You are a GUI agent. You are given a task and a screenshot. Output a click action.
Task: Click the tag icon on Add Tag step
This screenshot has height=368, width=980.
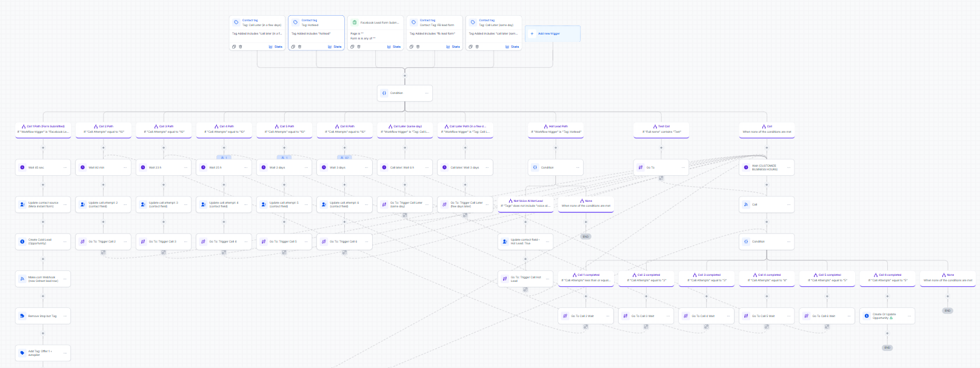pos(22,353)
